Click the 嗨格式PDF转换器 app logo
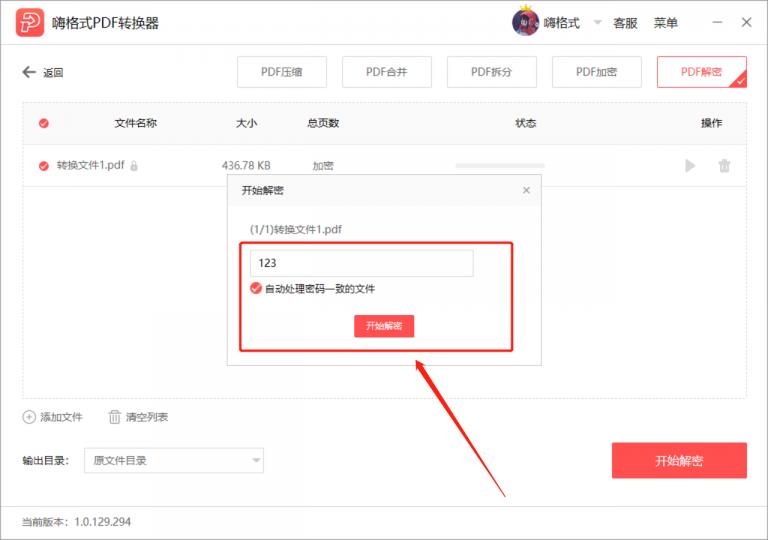 pyautogui.click(x=29, y=23)
